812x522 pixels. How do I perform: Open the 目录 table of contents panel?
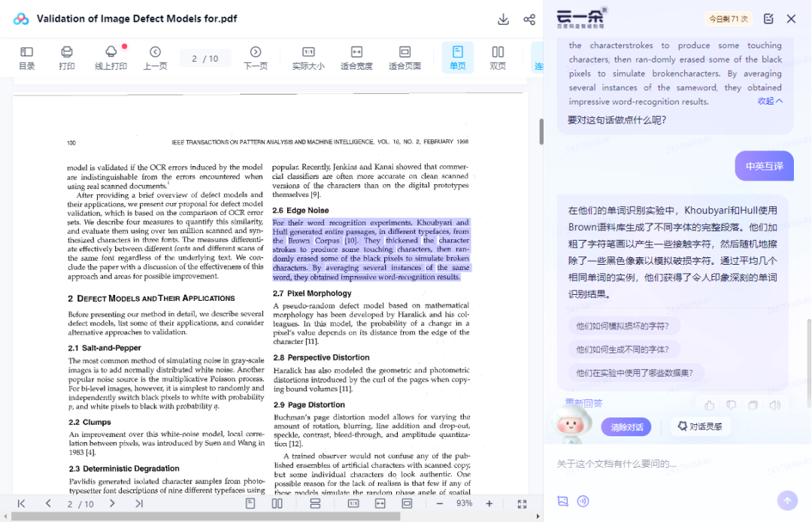pos(27,57)
